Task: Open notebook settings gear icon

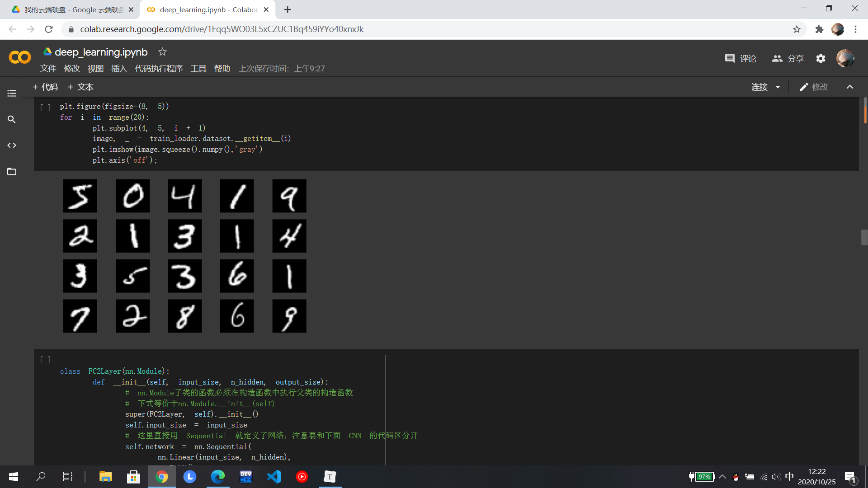Action: pyautogui.click(x=821, y=59)
